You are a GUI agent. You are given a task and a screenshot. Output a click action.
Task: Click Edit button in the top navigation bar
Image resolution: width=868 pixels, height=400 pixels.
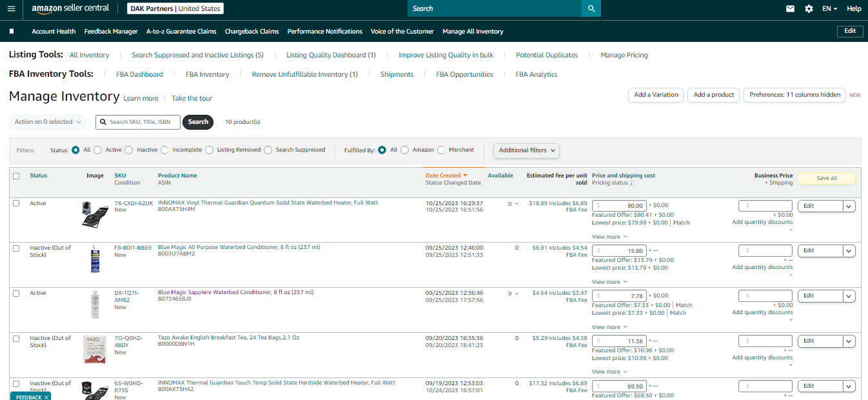point(850,31)
